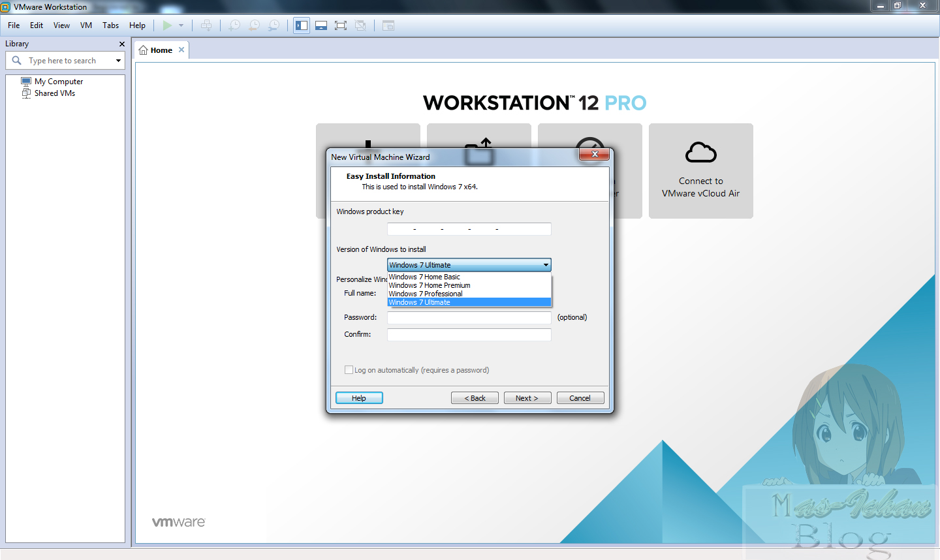Click the cloud icon on vCloud Air tile
Viewport: 940px width, 560px height.
point(701,152)
